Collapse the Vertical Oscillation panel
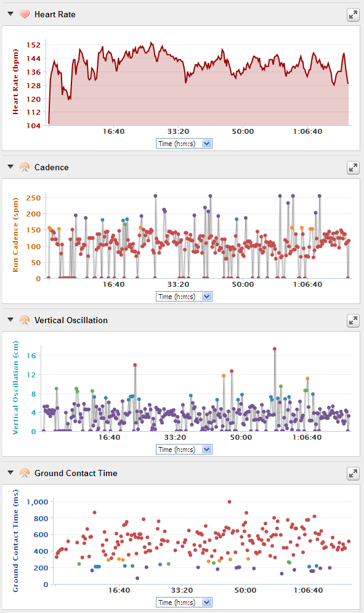 [10, 320]
